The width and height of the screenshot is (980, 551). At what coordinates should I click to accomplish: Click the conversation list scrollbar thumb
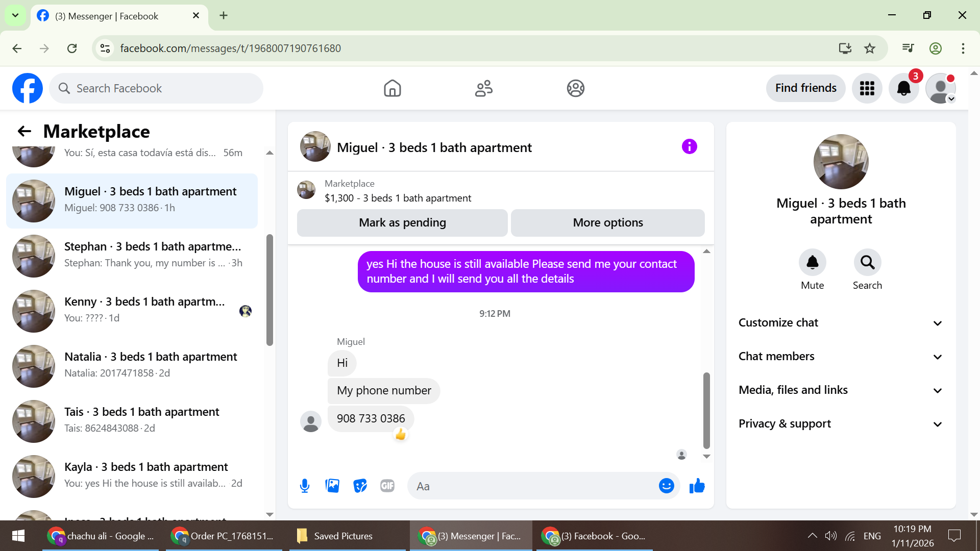(x=269, y=290)
